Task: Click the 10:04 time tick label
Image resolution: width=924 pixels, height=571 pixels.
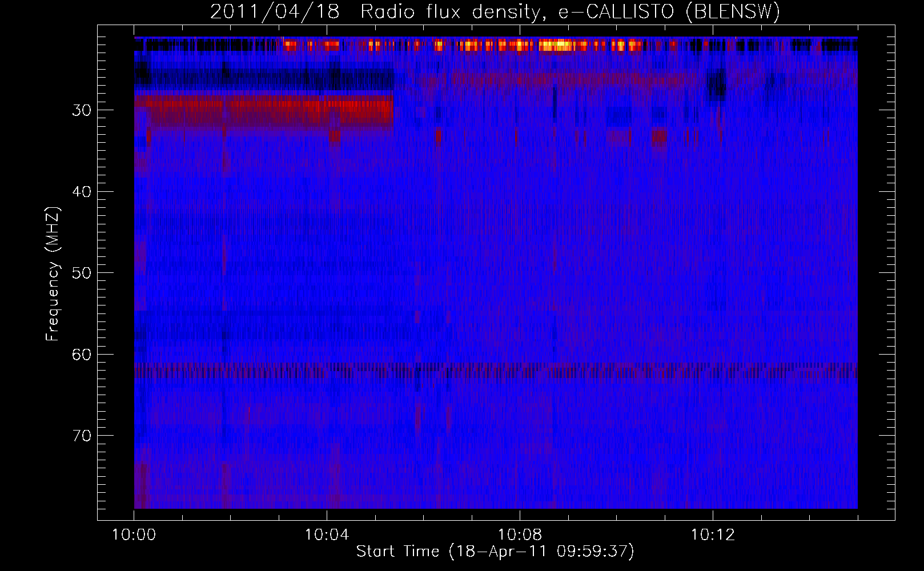Action: [x=327, y=535]
